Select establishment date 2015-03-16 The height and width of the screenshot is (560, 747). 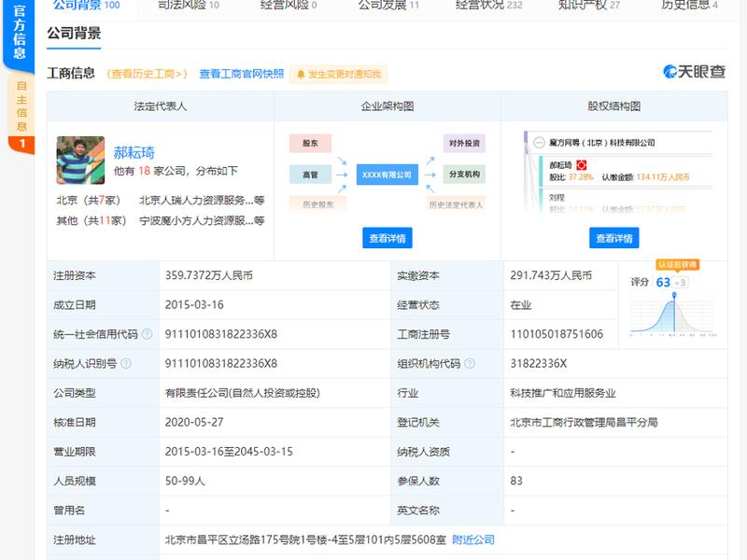click(x=194, y=305)
